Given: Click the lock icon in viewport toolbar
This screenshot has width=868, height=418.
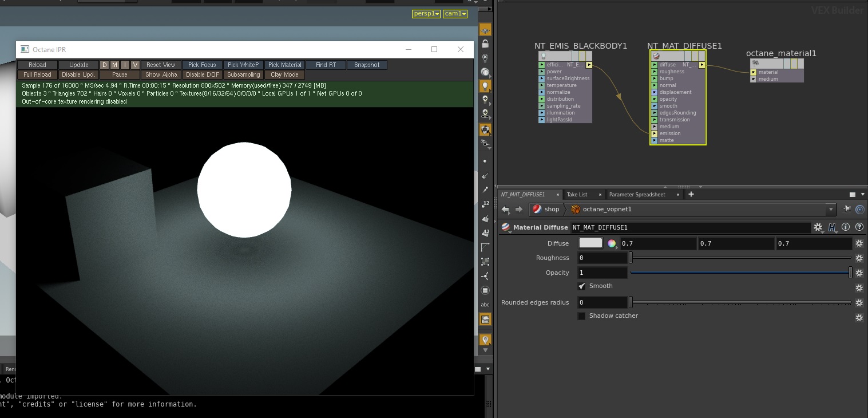Looking at the screenshot, I should pyautogui.click(x=485, y=44).
